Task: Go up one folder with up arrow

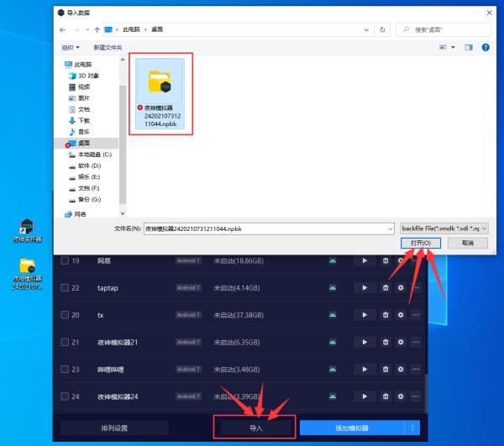Action: pyautogui.click(x=97, y=30)
